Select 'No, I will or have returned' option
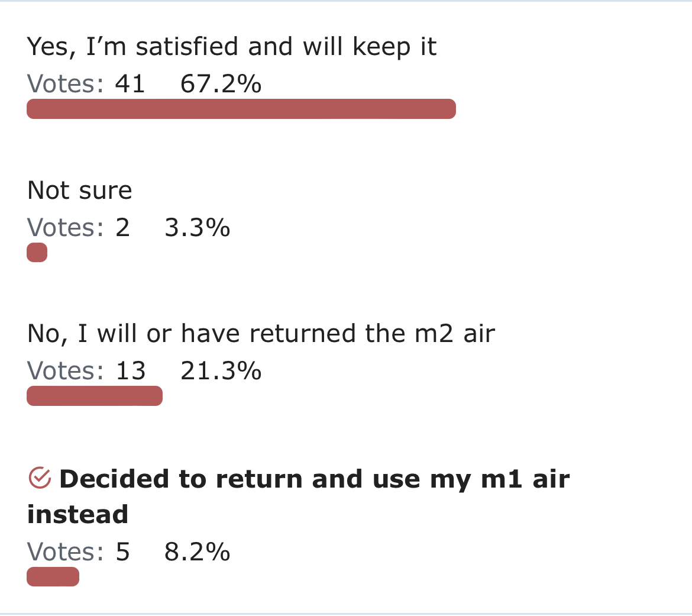Screen dimensions: 692x616 pyautogui.click(x=261, y=333)
